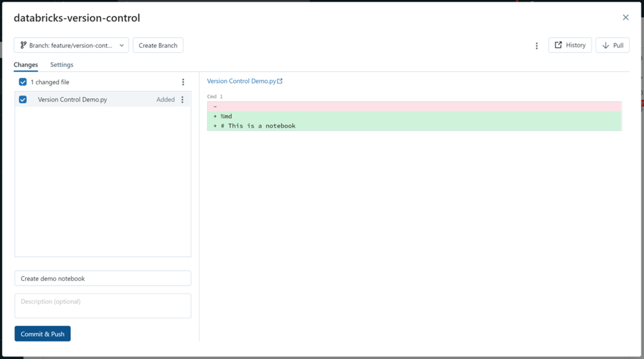This screenshot has width=644, height=359.
Task: Toggle the '1 changed file' select-all checkbox
Action: 23,82
